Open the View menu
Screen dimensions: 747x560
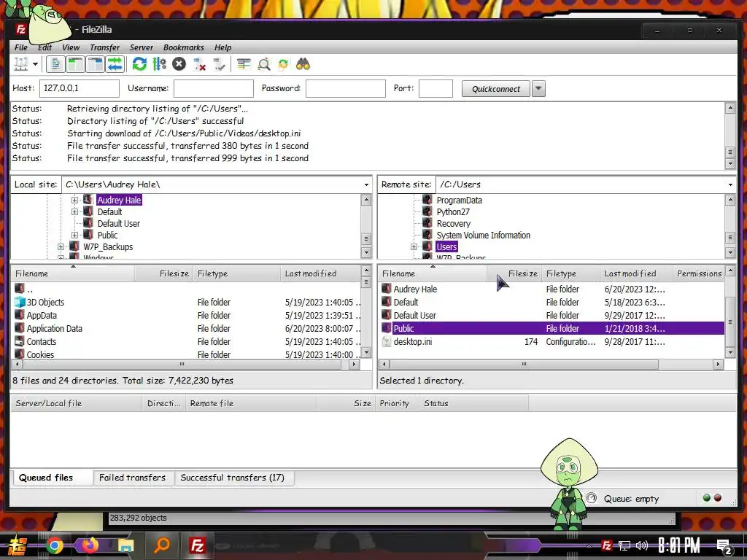point(71,47)
